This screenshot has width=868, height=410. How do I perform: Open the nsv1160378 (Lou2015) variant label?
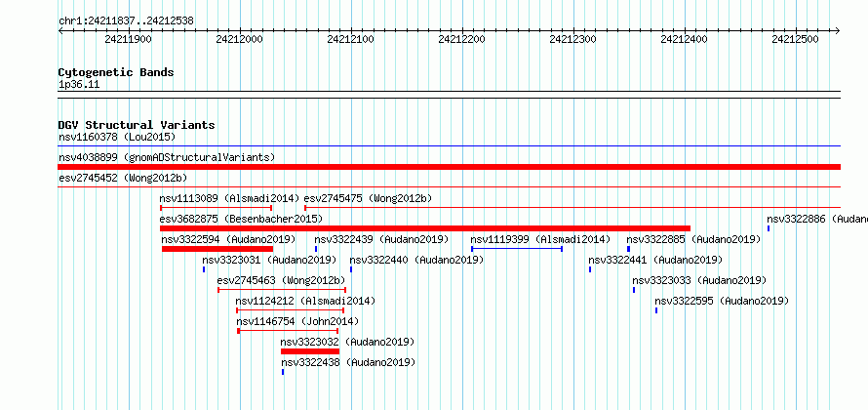click(x=117, y=137)
